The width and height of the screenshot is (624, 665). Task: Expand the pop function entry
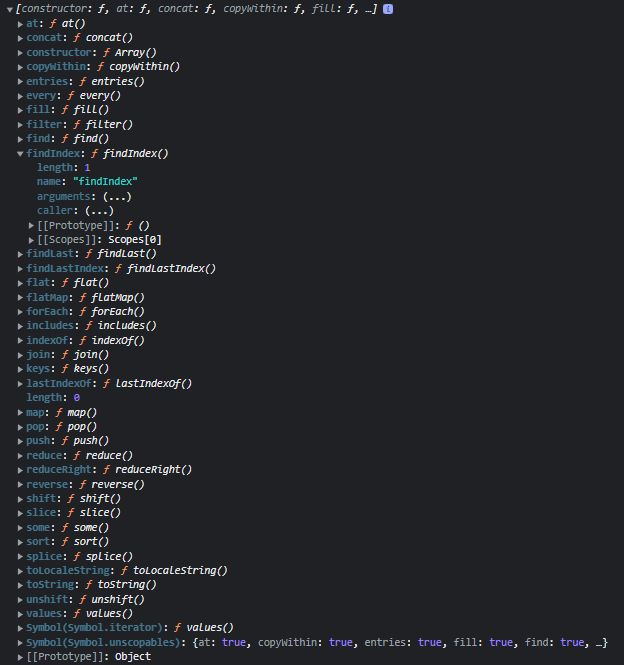(20, 427)
